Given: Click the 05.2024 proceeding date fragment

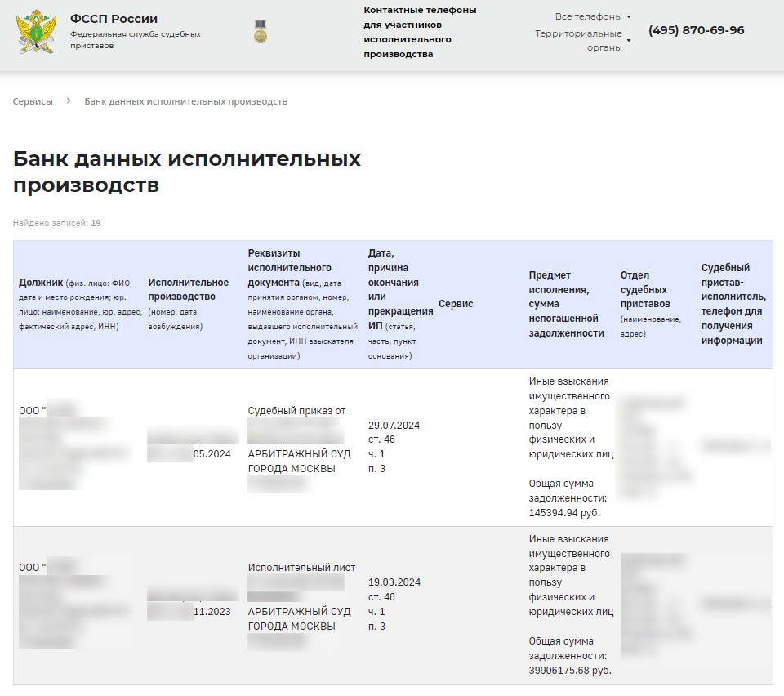Looking at the screenshot, I should click(212, 454).
